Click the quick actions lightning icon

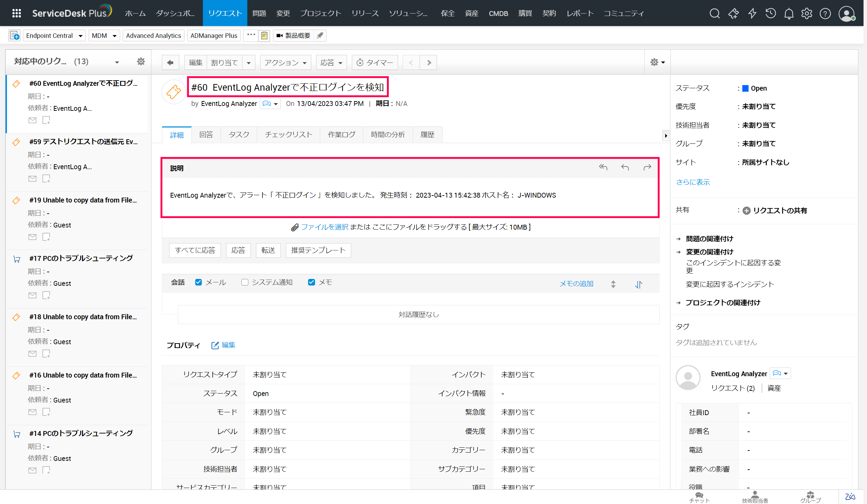click(x=752, y=14)
